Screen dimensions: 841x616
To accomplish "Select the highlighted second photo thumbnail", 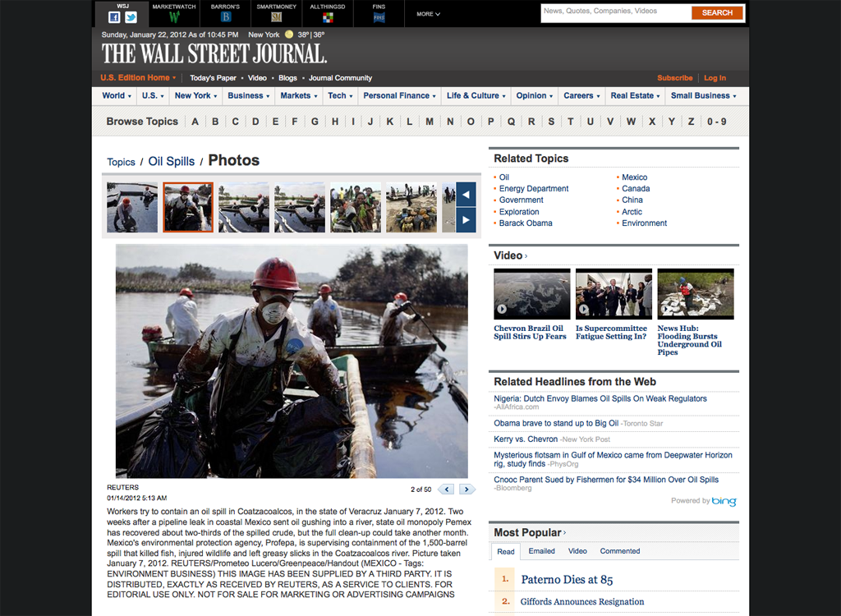I will 188,207.
